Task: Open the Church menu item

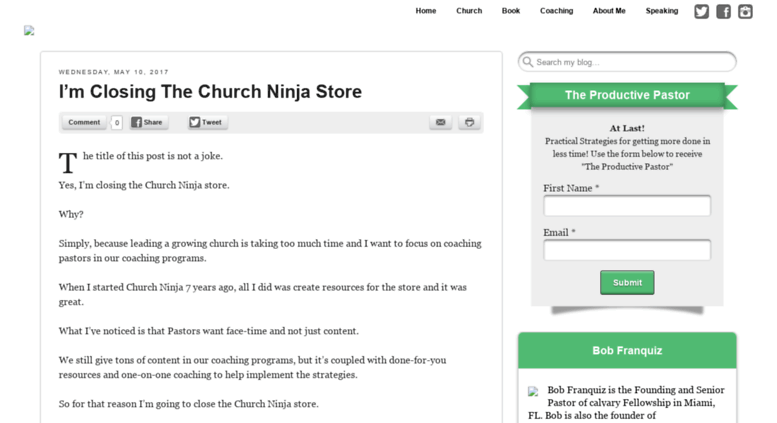Action: tap(469, 11)
